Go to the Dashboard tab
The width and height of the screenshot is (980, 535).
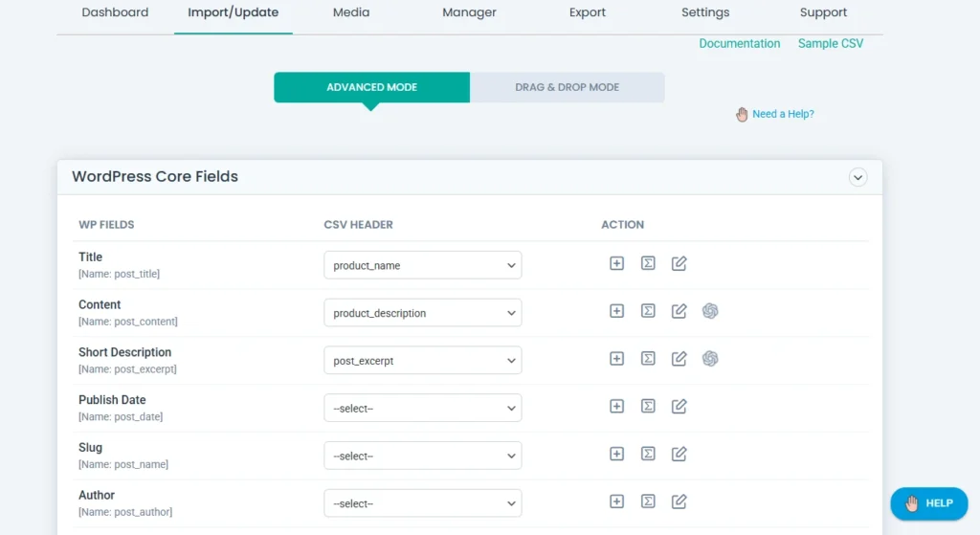[x=115, y=12]
